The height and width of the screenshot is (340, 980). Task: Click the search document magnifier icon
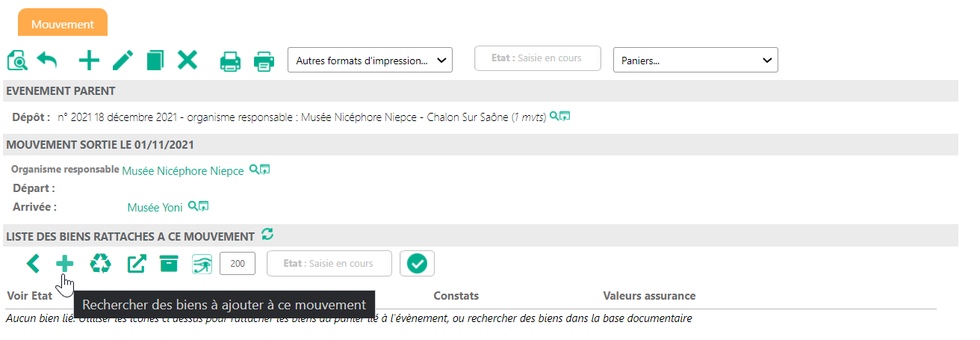click(x=17, y=61)
